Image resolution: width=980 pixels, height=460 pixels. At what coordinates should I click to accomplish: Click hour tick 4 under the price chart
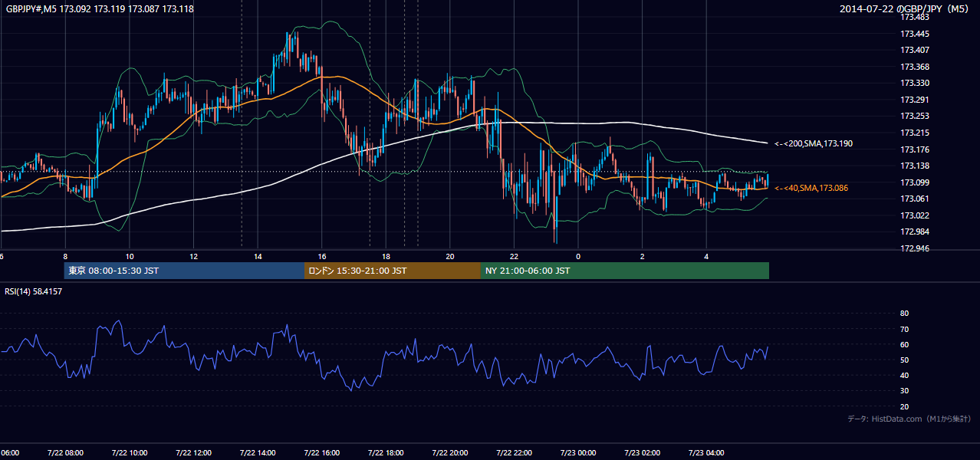[706, 256]
